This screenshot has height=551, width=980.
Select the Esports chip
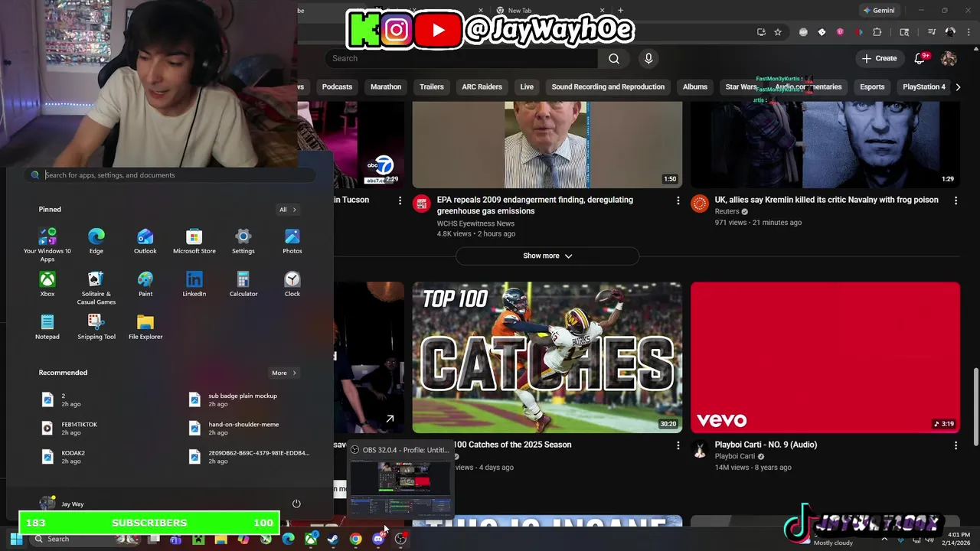coord(872,86)
